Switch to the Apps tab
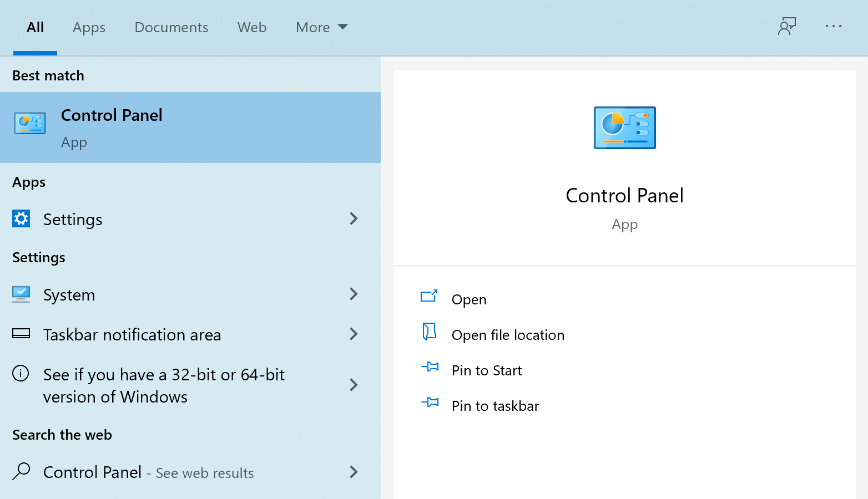This screenshot has width=868, height=499. point(89,27)
